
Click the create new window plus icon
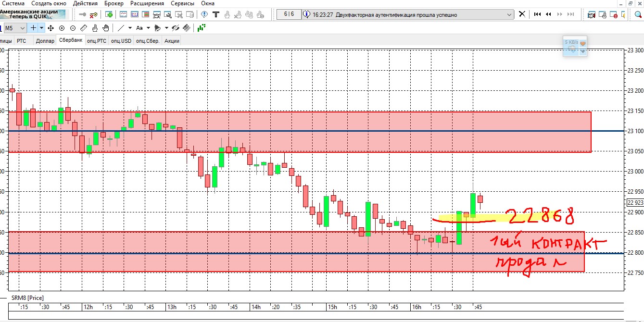(109, 14)
